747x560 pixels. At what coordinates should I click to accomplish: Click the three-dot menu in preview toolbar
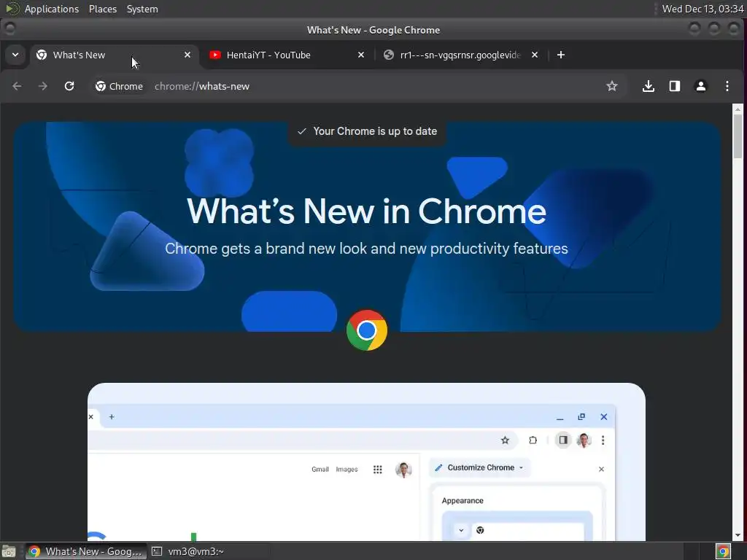coord(603,440)
